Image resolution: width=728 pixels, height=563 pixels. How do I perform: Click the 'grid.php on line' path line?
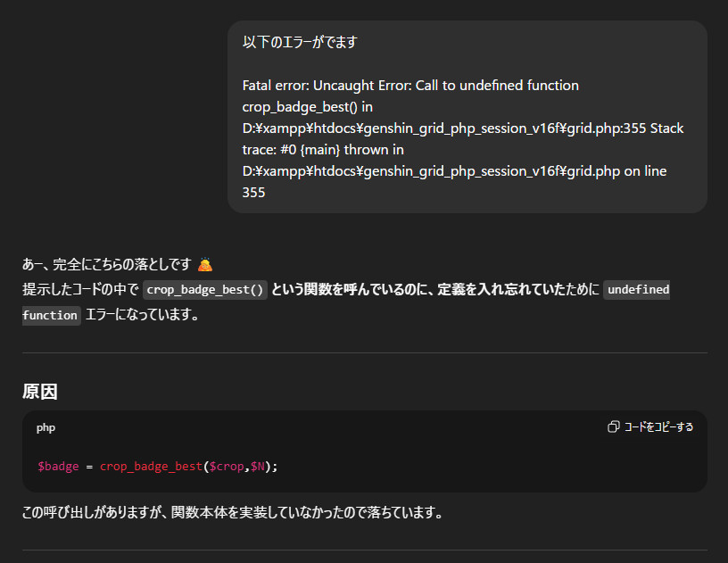(x=454, y=170)
